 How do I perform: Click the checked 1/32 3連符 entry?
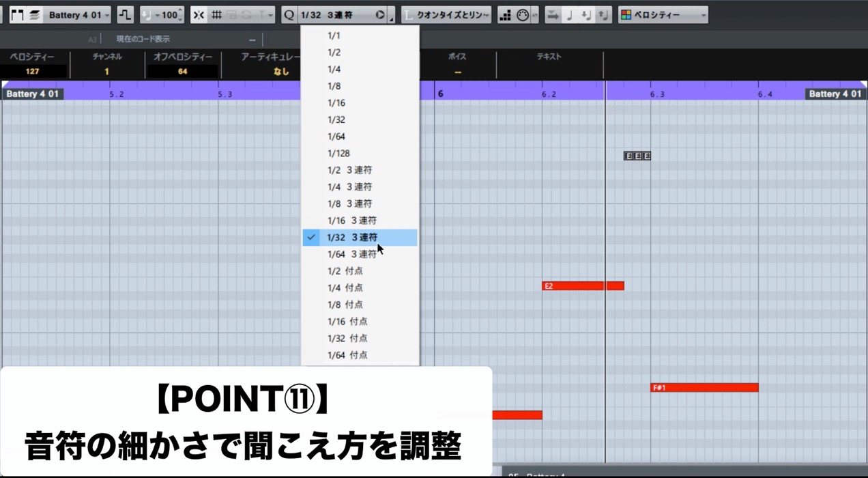[x=360, y=238]
